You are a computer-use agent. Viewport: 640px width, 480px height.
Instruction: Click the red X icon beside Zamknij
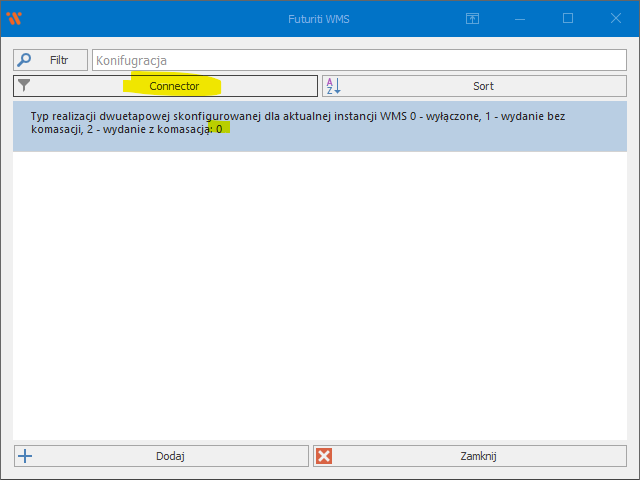[324, 456]
